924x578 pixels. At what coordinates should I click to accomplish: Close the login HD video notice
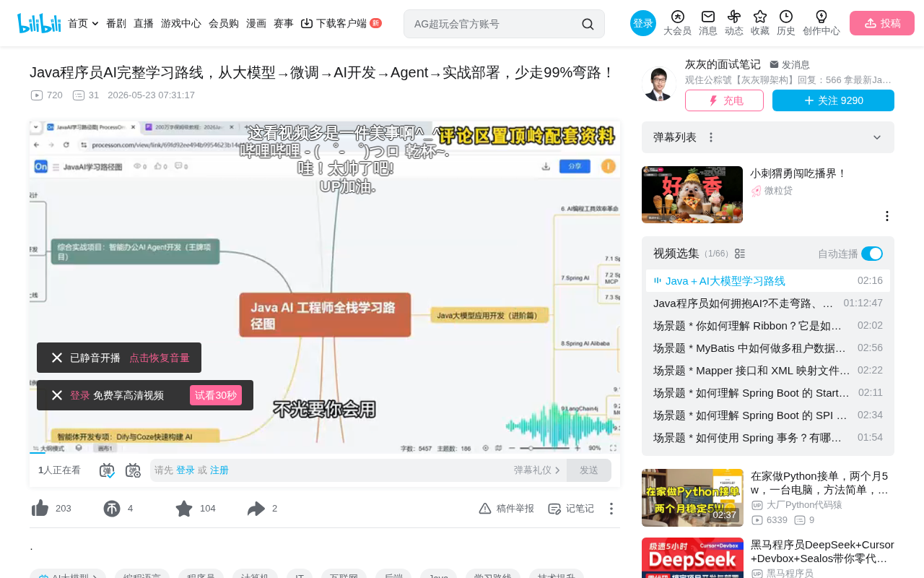(x=57, y=395)
